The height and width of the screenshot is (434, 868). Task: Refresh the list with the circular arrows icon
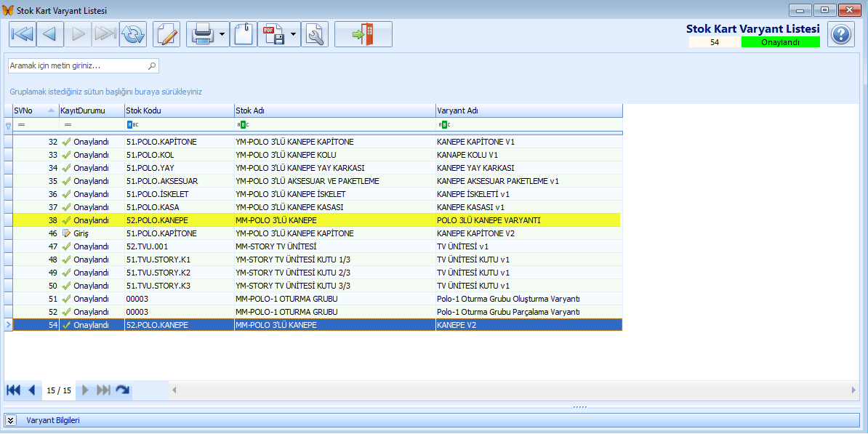point(133,34)
